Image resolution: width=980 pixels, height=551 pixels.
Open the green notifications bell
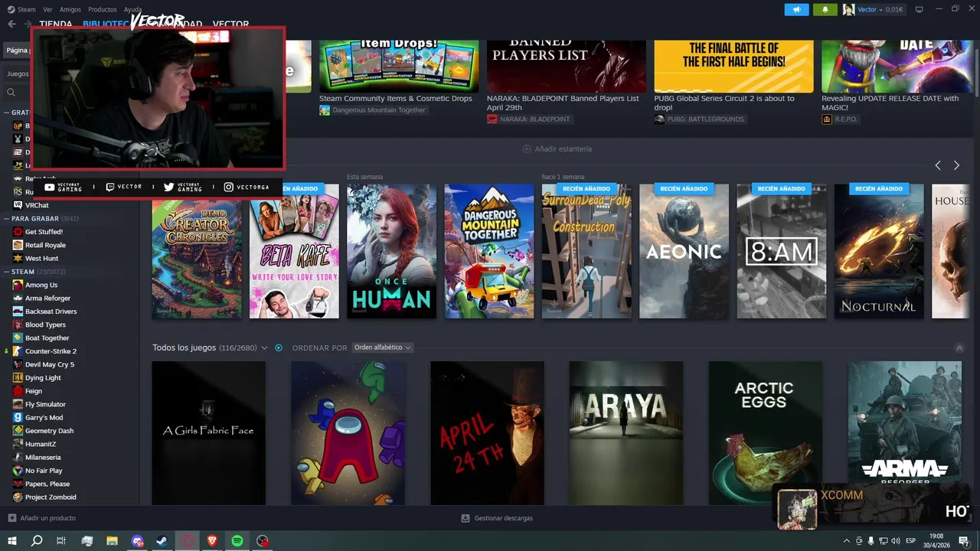tap(825, 9)
